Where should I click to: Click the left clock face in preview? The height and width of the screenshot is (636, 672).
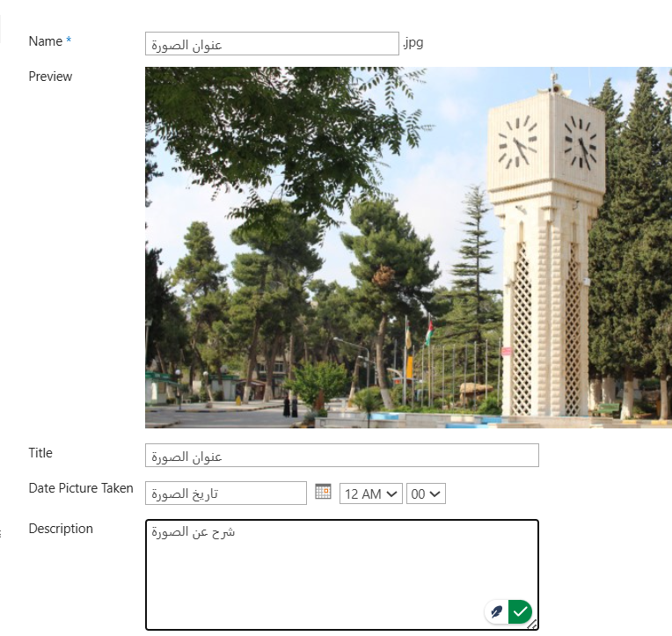[x=517, y=141]
